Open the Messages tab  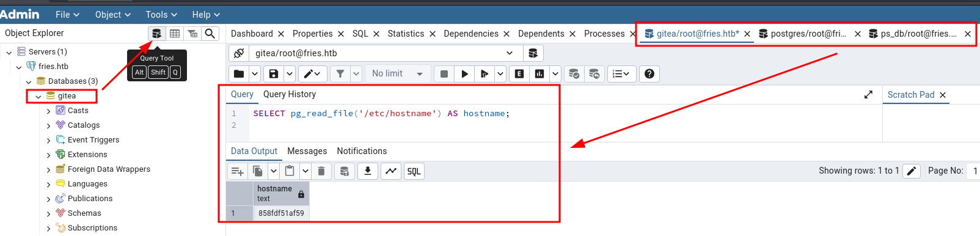pos(307,151)
